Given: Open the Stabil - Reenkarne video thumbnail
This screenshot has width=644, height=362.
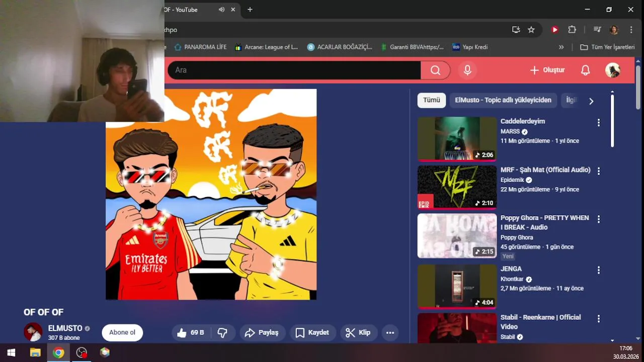Looking at the screenshot, I should (457, 328).
